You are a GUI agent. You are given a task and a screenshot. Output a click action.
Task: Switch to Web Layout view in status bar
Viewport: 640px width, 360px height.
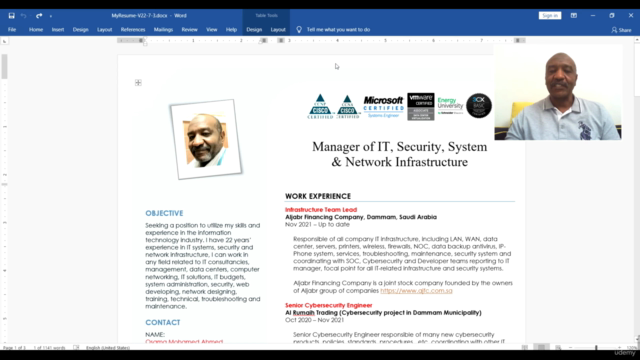click(x=558, y=347)
